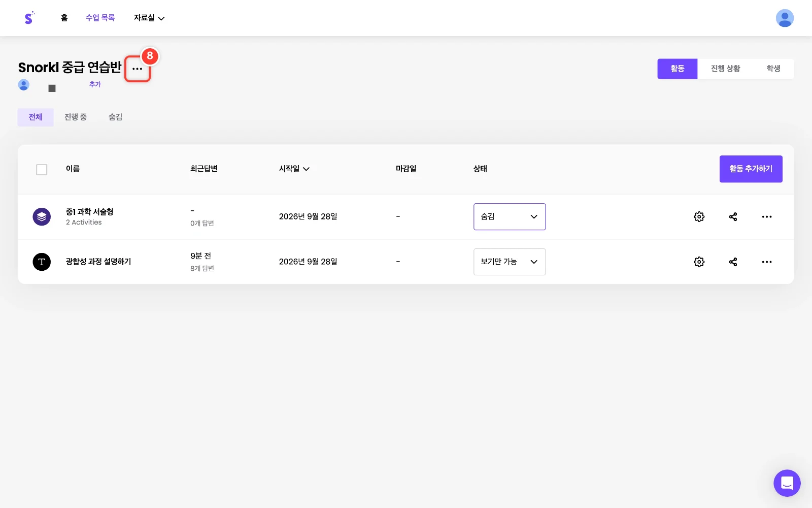
Task: Open 수업 목록 in the navigation bar
Action: pos(100,18)
